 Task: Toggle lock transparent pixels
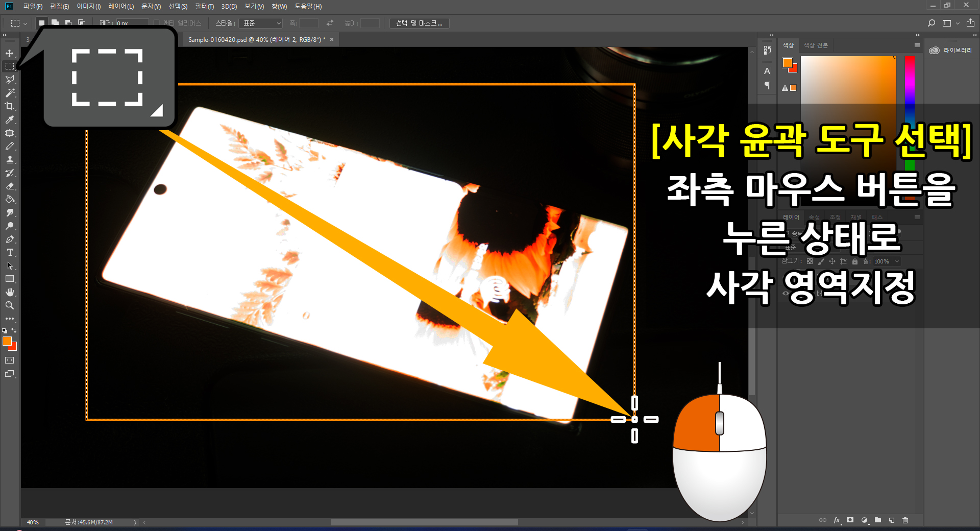tap(810, 261)
